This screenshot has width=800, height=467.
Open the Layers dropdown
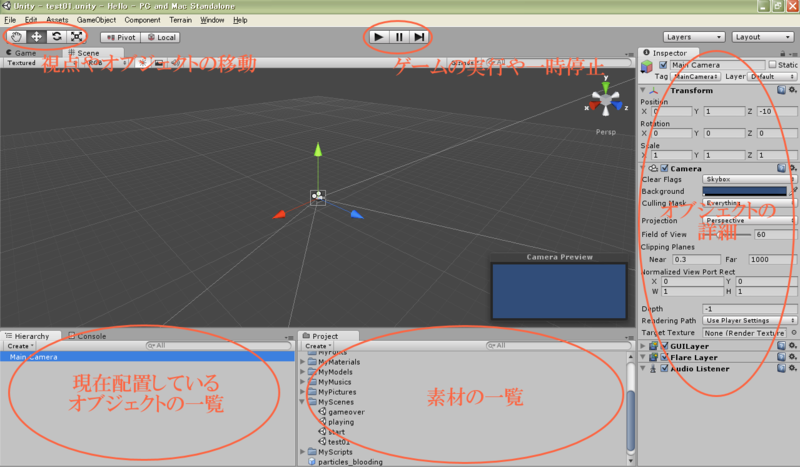[694, 37]
